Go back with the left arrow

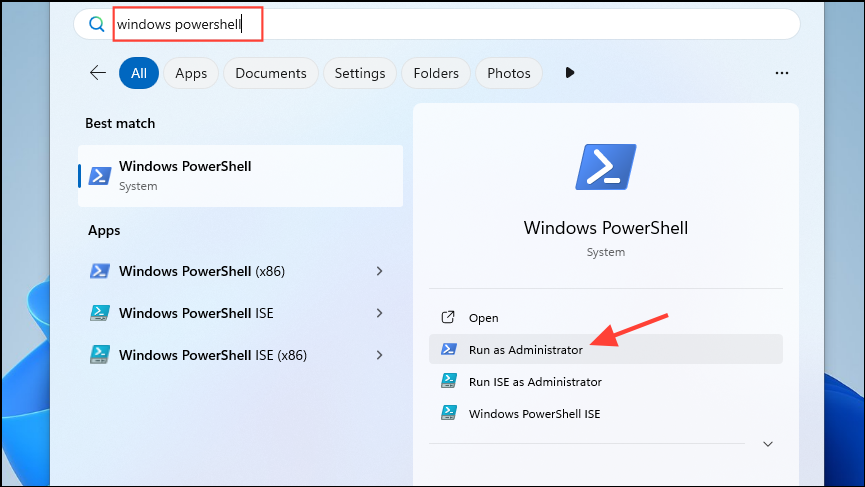[x=98, y=73]
